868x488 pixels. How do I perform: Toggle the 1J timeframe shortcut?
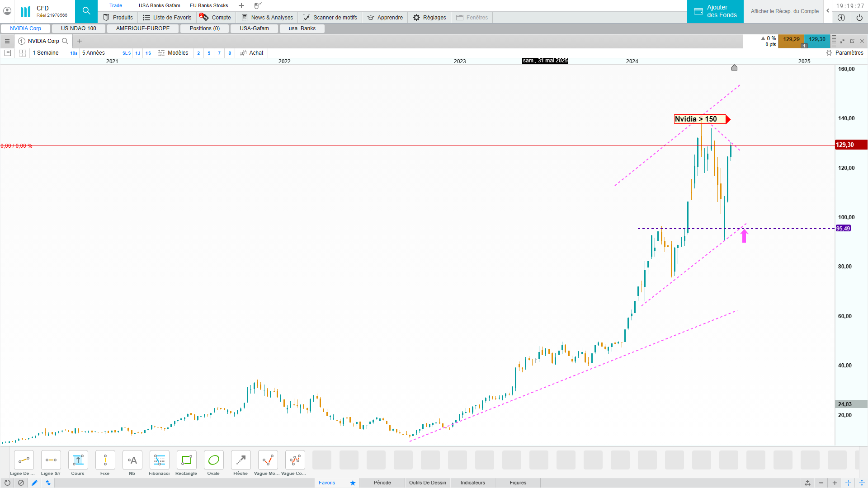138,53
